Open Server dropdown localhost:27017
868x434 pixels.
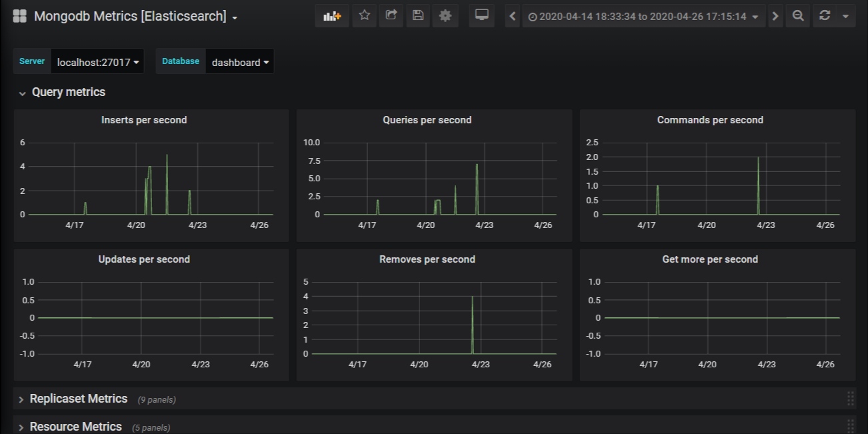[98, 62]
